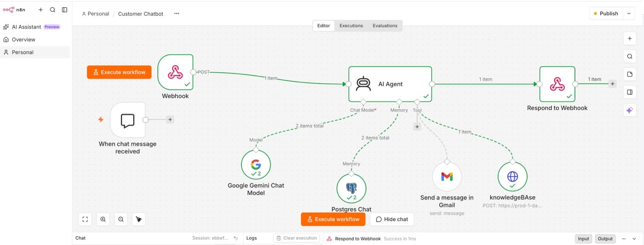This screenshot has width=644, height=245.
Task: Click POST output label on Webhook
Action: click(203, 72)
